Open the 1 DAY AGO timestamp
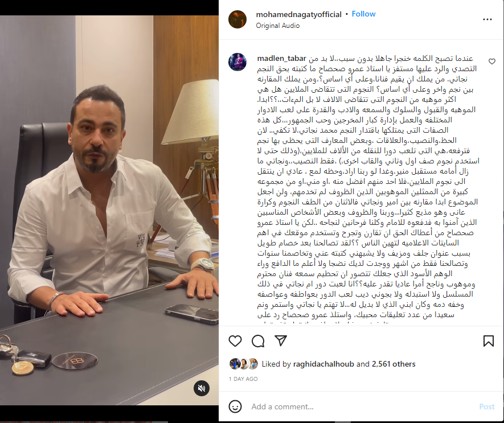This screenshot has width=504, height=423. (x=243, y=379)
